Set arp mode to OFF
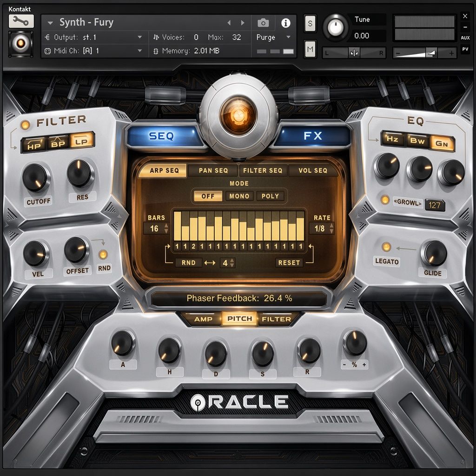Viewport: 476px width, 476px height. (208, 196)
